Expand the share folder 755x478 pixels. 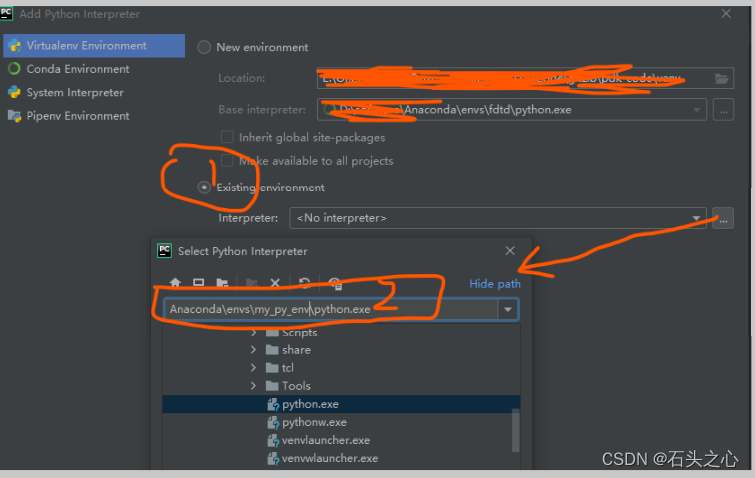pos(254,349)
